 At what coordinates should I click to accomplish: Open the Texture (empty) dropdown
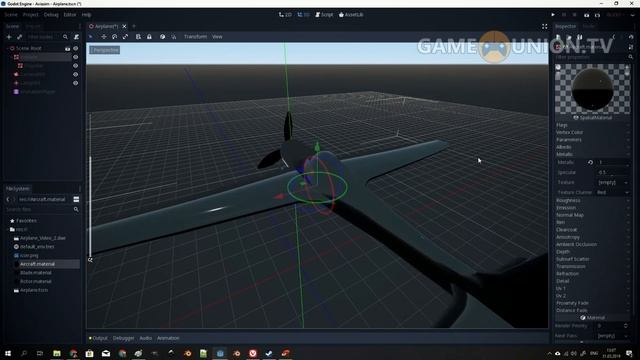pyautogui.click(x=613, y=182)
